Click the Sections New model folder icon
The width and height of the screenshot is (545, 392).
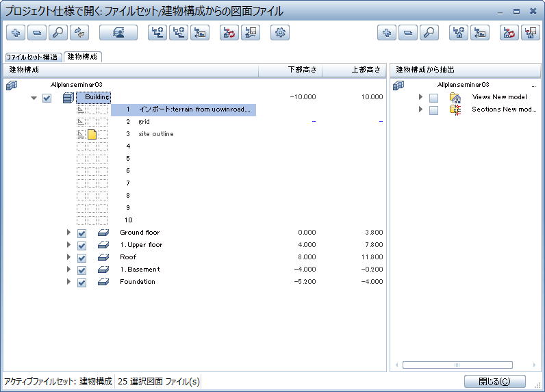(x=455, y=109)
